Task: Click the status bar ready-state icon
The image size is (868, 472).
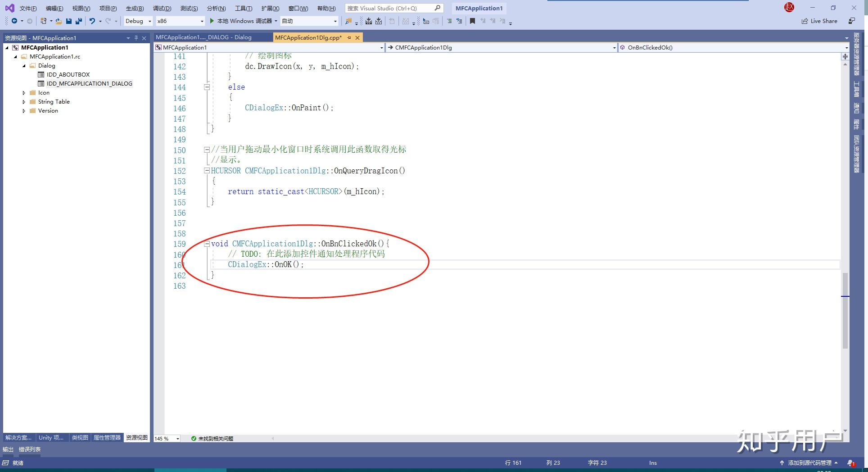Action: pos(6,463)
